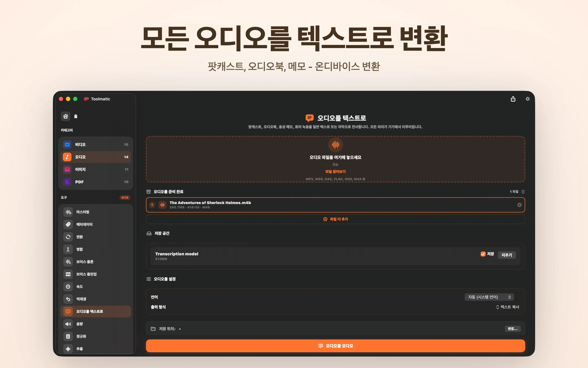
Task: Open settings gear in title bar
Action: click(528, 99)
